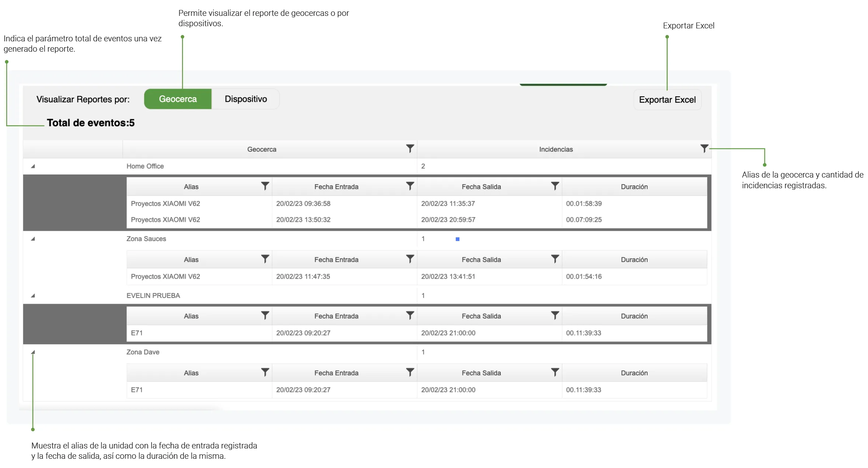Viewport: 868px width, 468px height.
Task: Filter Alias column under Home Office
Action: 265,186
